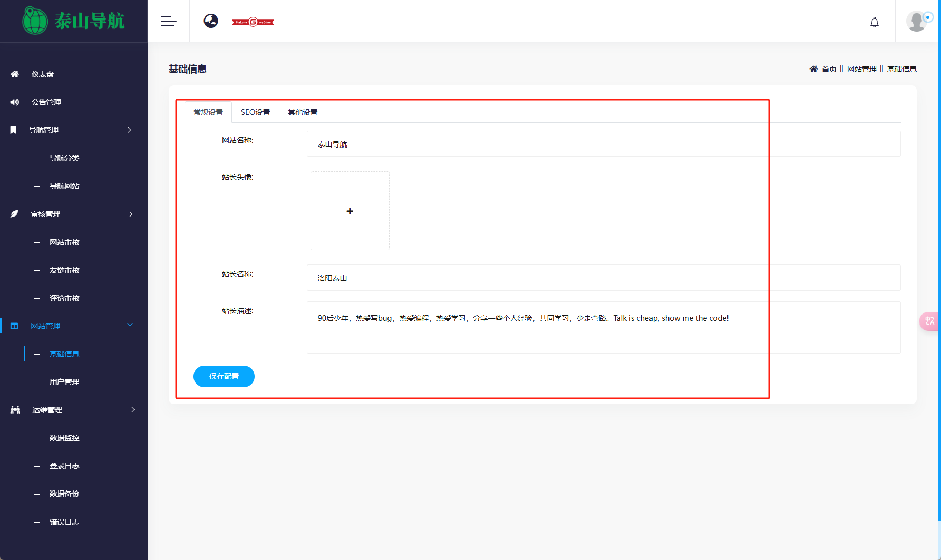Collapse the 网站管理 chevron
This screenshot has height=560, width=941.
[x=130, y=326]
